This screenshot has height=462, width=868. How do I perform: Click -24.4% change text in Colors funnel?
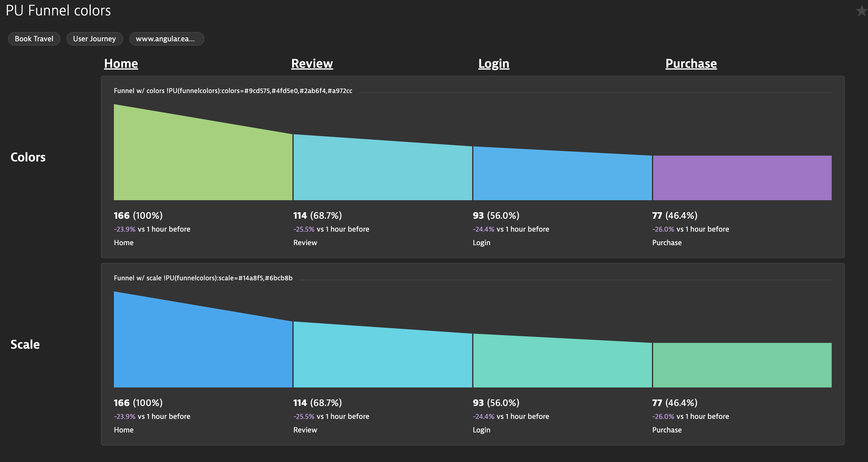[x=484, y=229]
